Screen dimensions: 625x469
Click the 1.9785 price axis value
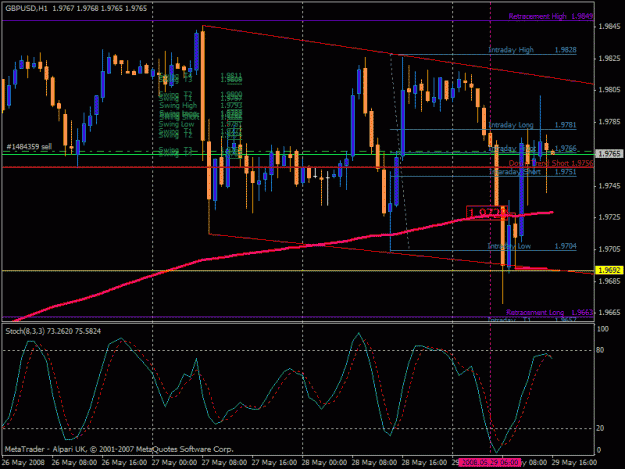(x=609, y=122)
